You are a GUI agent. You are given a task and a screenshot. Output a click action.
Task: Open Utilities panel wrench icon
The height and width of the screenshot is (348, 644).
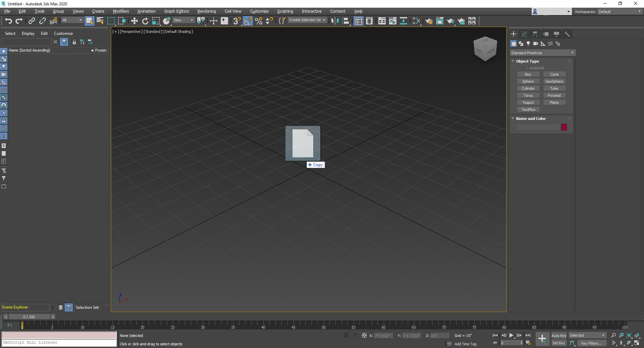[567, 34]
